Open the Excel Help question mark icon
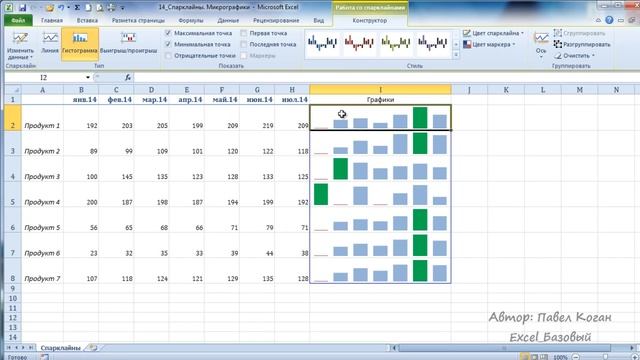640x360 pixels. [x=609, y=20]
